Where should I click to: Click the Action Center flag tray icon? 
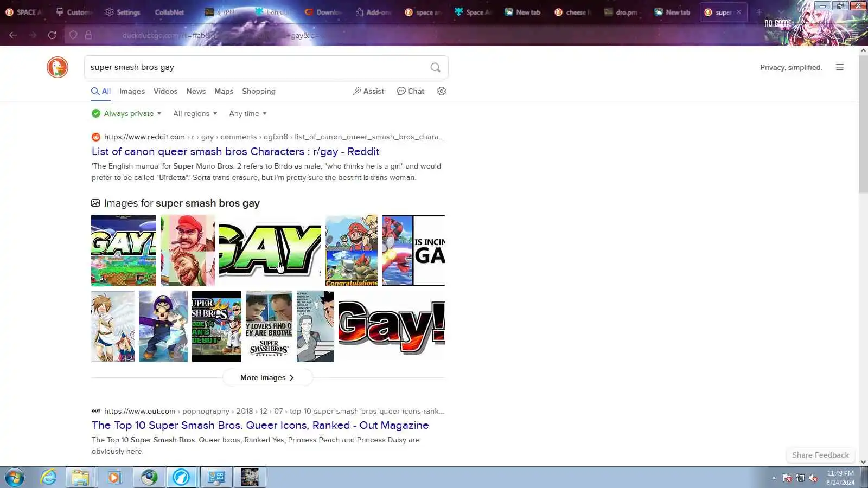(x=787, y=478)
